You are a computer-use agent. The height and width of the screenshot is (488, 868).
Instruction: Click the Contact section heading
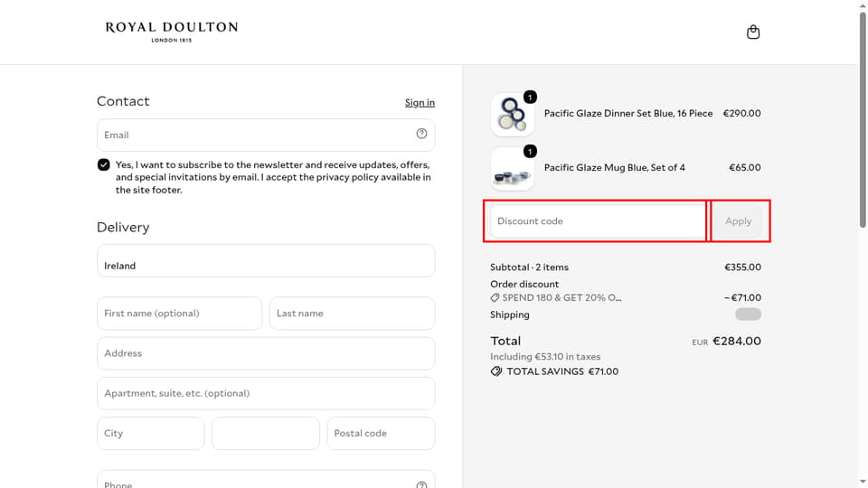tap(123, 101)
